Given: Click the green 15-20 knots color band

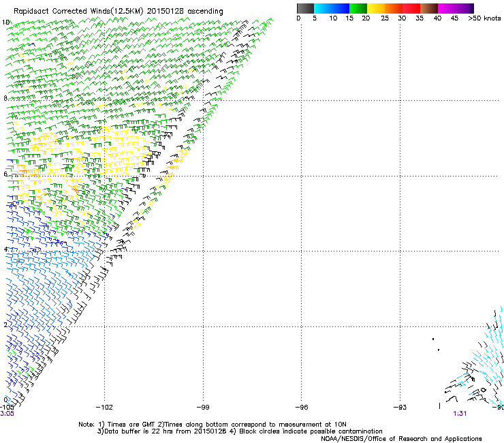Looking at the screenshot, I should point(358,8).
